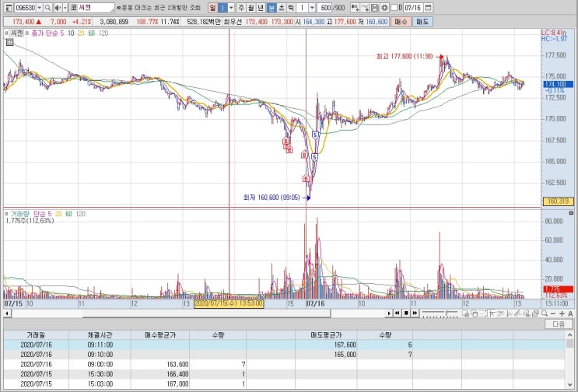Expand the minute interval dropdown
The image size is (578, 392).
(312, 8)
